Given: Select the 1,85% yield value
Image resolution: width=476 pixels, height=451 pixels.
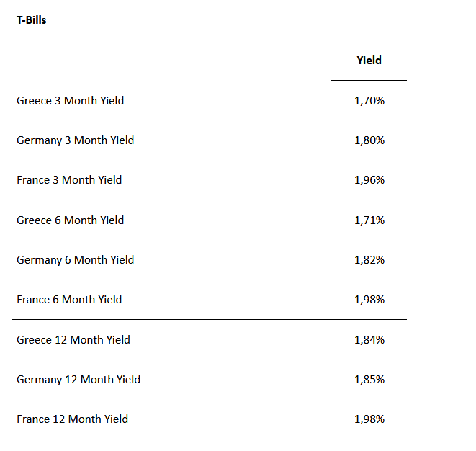Looking at the screenshot, I should 369,380.
